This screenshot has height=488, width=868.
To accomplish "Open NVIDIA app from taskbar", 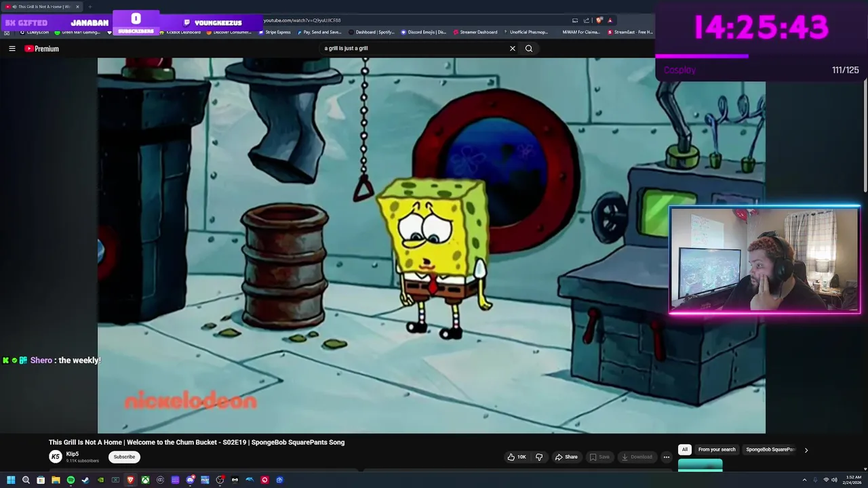I will pyautogui.click(x=100, y=480).
